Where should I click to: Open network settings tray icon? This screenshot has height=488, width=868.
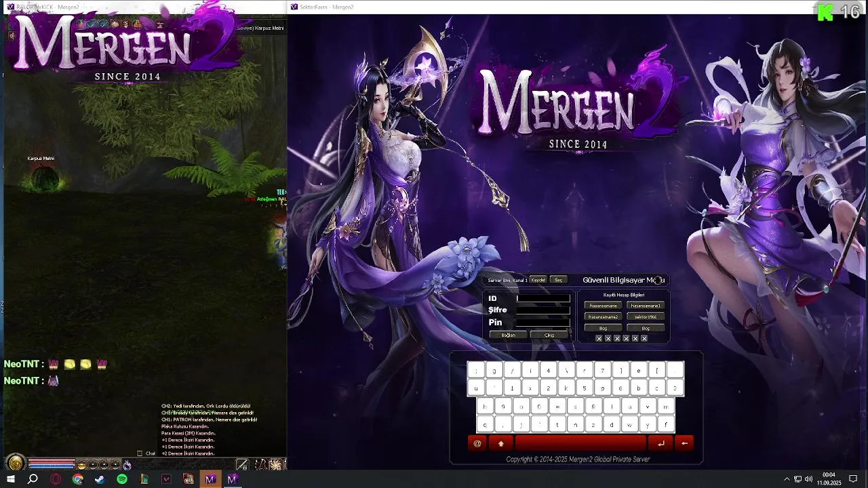tap(797, 479)
